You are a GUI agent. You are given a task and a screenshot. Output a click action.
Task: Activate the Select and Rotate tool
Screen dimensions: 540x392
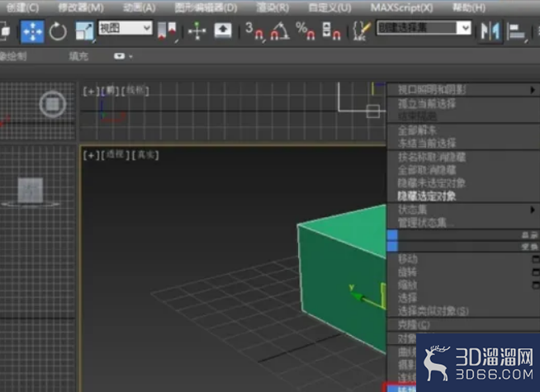tap(58, 31)
